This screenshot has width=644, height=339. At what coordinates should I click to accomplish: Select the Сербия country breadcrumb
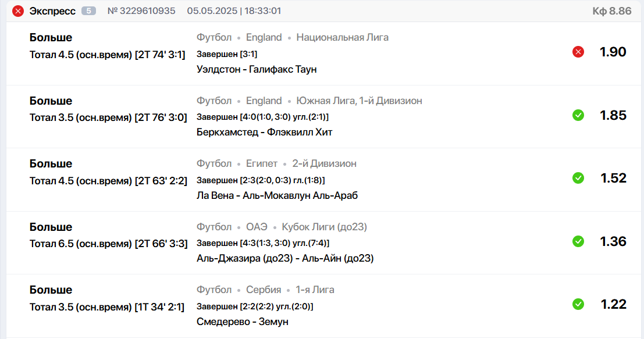[264, 290]
